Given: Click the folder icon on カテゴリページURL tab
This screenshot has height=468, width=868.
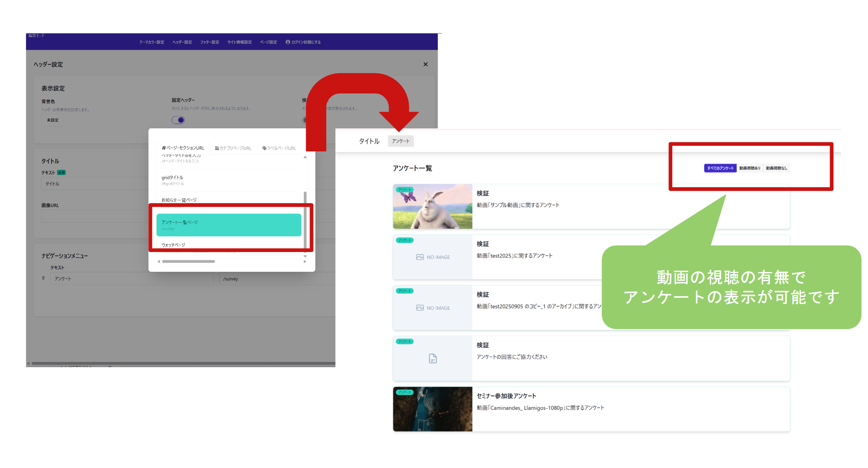Looking at the screenshot, I should (x=217, y=148).
